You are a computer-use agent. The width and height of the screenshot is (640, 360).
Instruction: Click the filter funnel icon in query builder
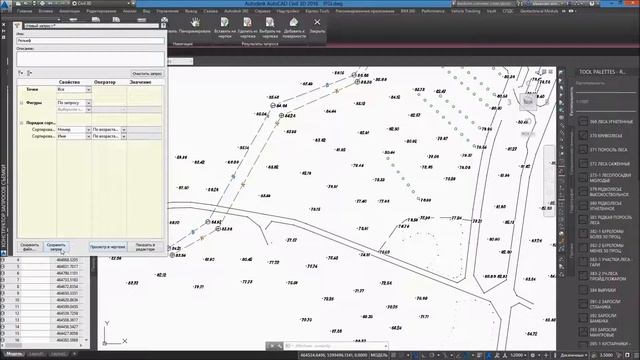pos(18,26)
